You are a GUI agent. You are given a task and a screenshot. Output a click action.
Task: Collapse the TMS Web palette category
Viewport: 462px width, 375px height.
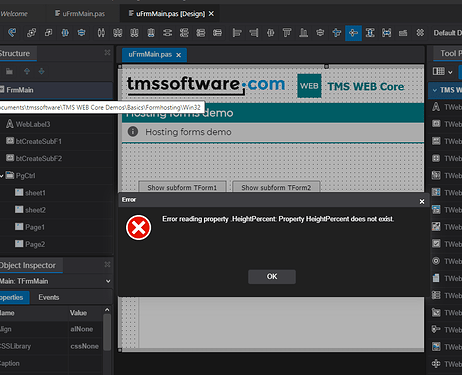[x=435, y=90]
